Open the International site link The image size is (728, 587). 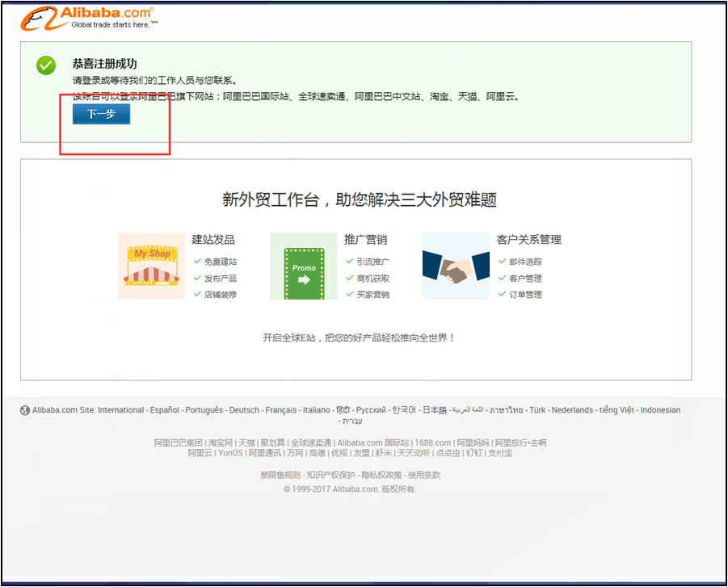coord(121,410)
